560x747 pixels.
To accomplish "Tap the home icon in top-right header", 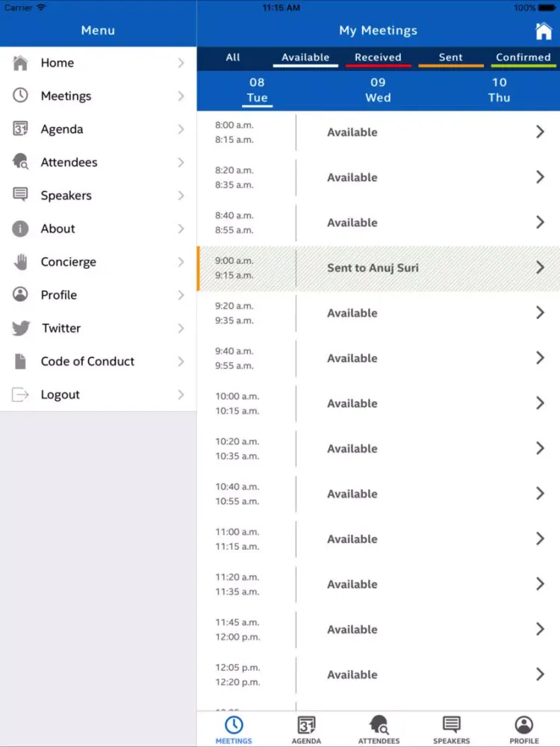I will [544, 31].
